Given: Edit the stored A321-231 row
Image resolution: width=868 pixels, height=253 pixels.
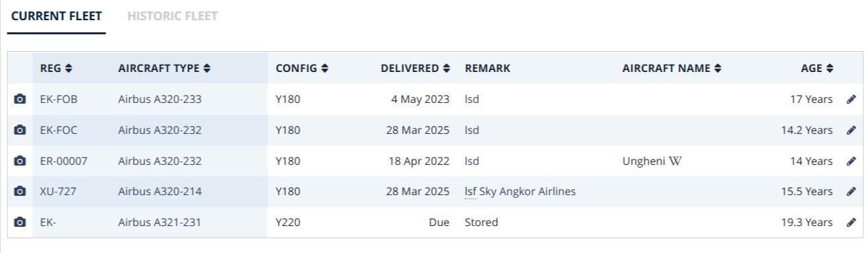Looking at the screenshot, I should pos(851,223).
